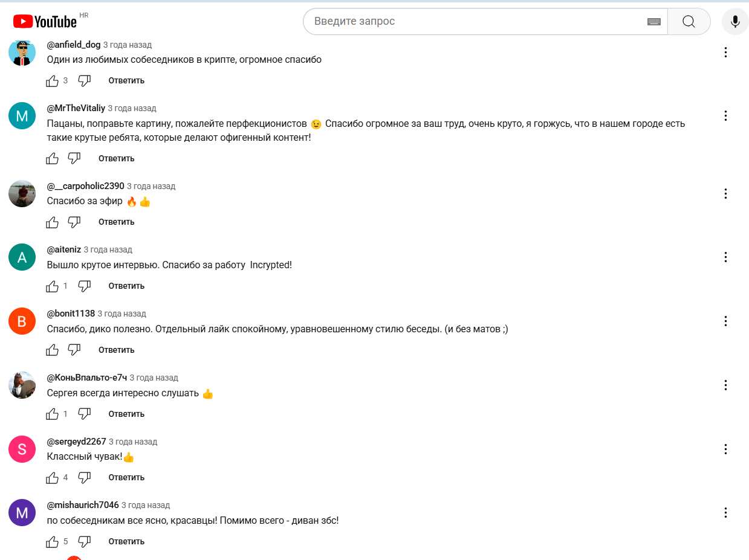Focus the search query input field
The image size is (749, 560).
click(x=478, y=22)
